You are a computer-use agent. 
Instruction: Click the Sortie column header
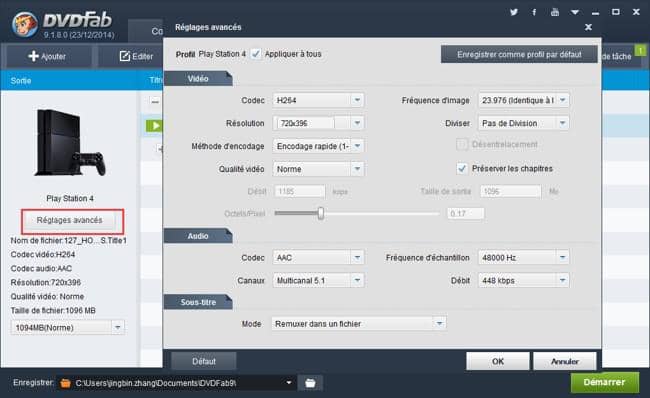pos(21,81)
